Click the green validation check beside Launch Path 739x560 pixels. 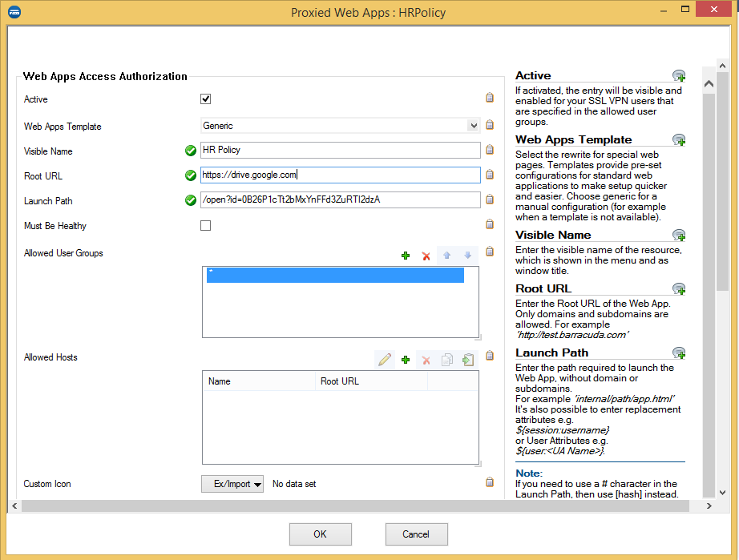(191, 200)
